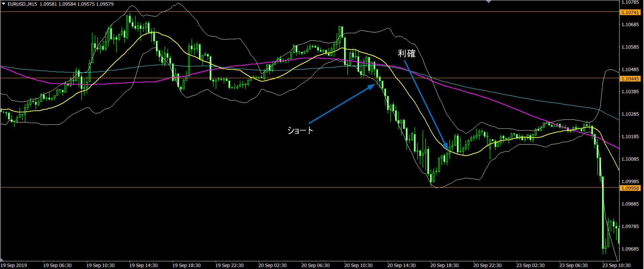Click the 1.10185 price scale label
The image size is (644, 269).
[630, 137]
